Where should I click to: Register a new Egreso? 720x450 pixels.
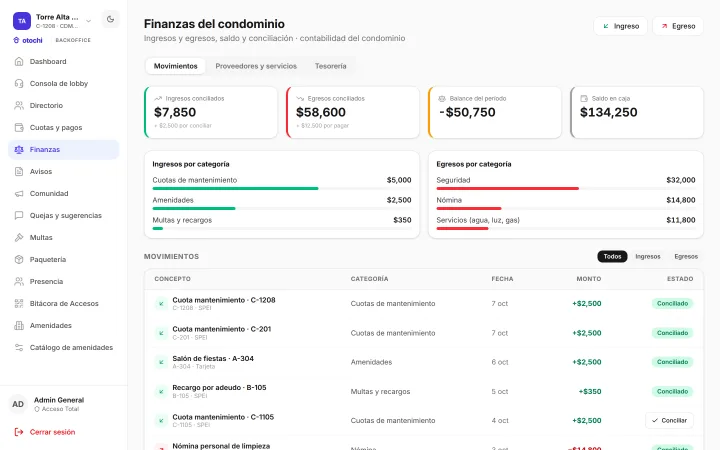click(x=678, y=26)
